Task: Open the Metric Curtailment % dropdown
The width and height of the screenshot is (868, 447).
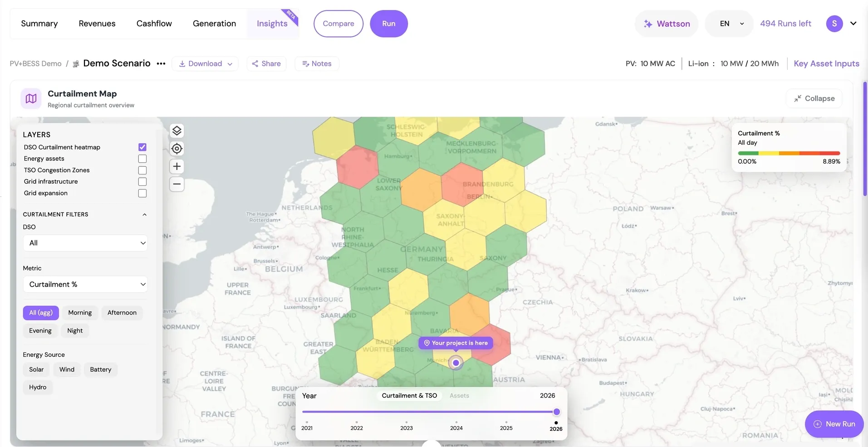Action: coord(85,284)
